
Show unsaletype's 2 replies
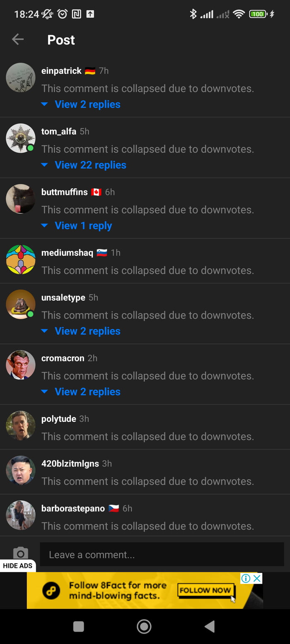click(x=87, y=331)
